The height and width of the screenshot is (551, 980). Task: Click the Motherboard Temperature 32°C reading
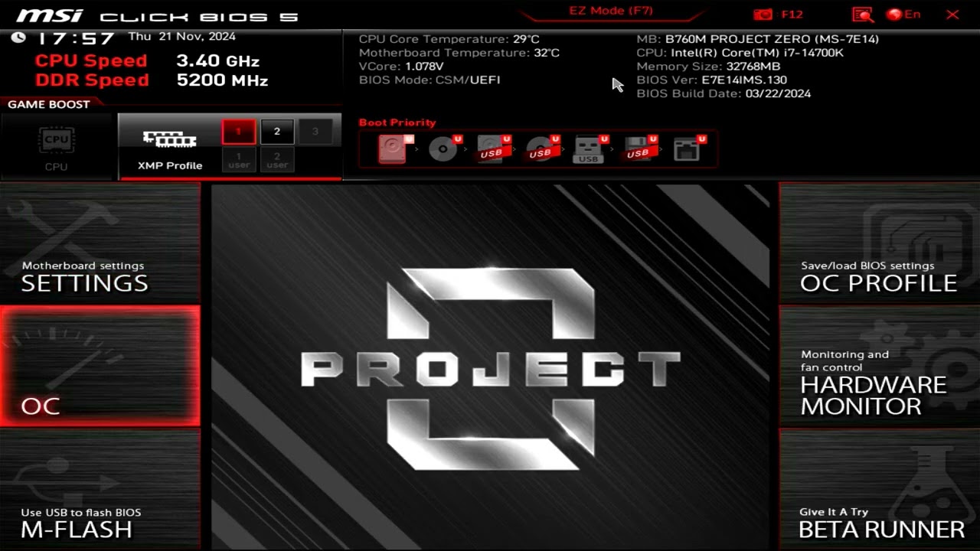(459, 53)
